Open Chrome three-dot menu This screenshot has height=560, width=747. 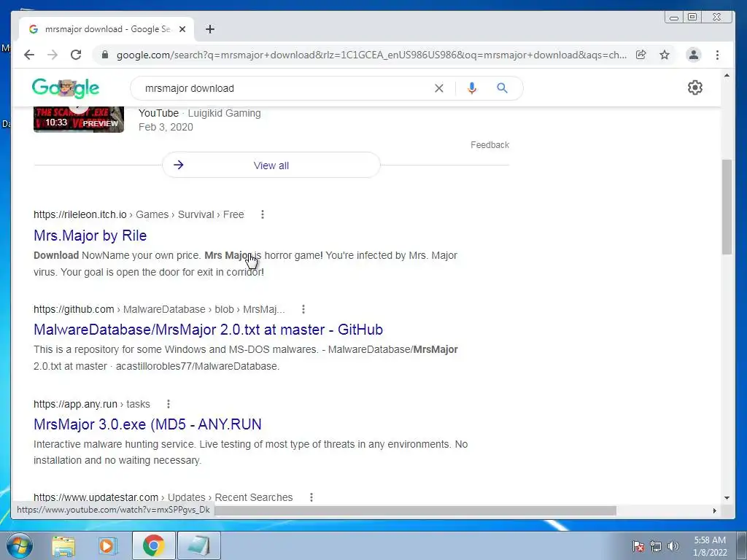[x=718, y=55]
